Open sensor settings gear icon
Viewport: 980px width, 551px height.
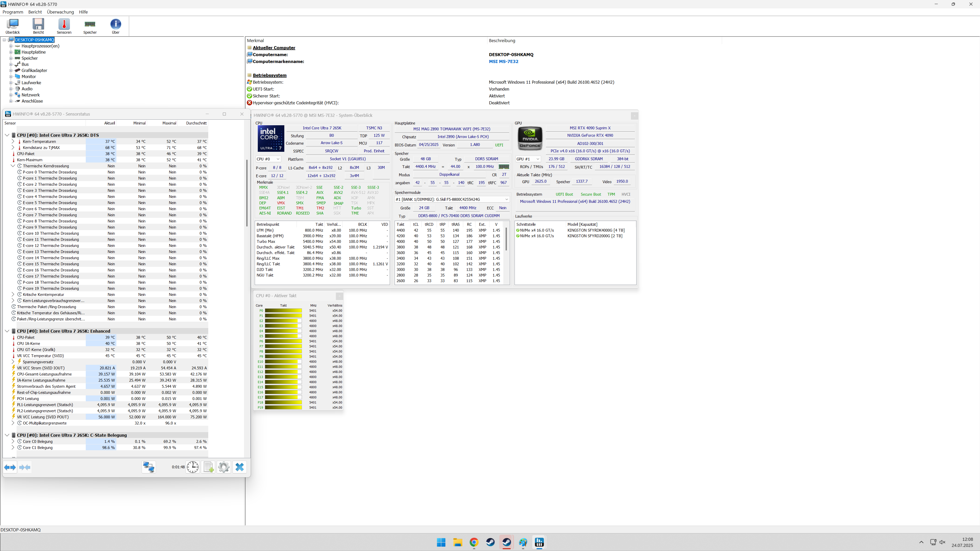224,467
